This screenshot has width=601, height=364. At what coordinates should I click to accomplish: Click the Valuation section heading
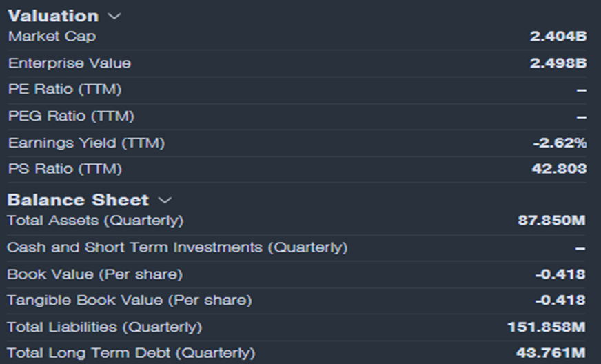tap(53, 16)
